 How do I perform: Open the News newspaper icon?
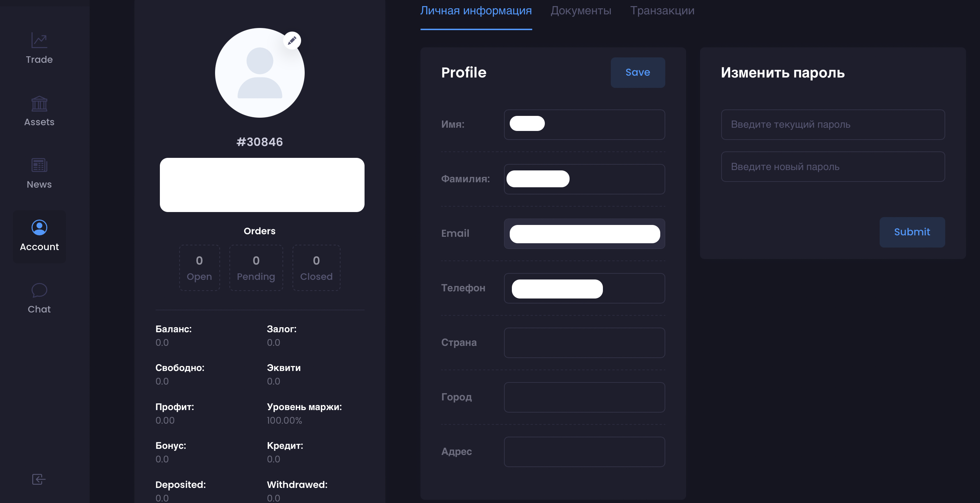pos(39,165)
